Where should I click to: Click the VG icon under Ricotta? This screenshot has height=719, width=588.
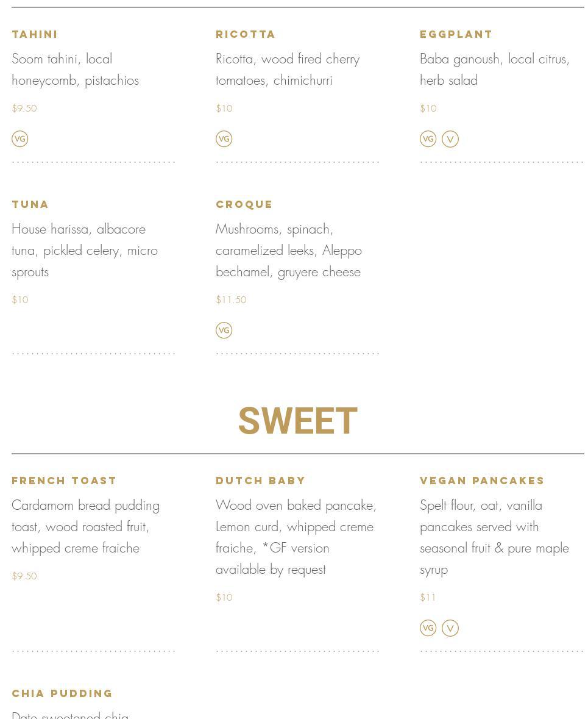click(224, 139)
